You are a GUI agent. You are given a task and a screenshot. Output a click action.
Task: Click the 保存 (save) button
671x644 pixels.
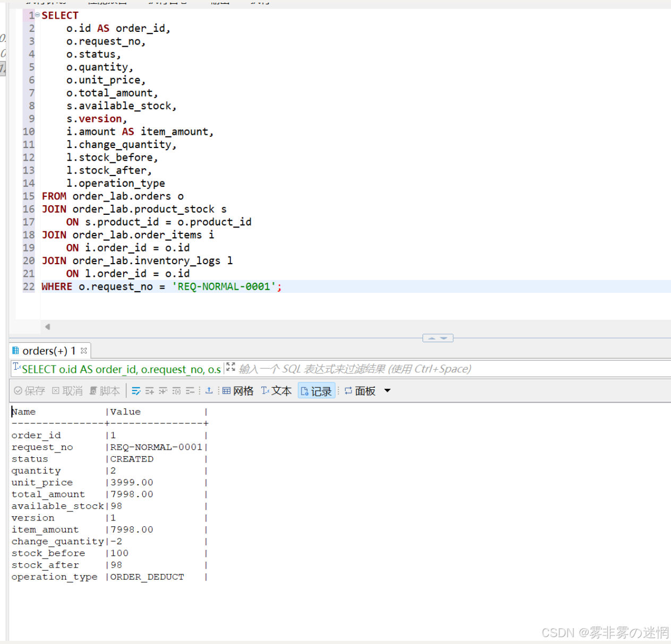30,391
